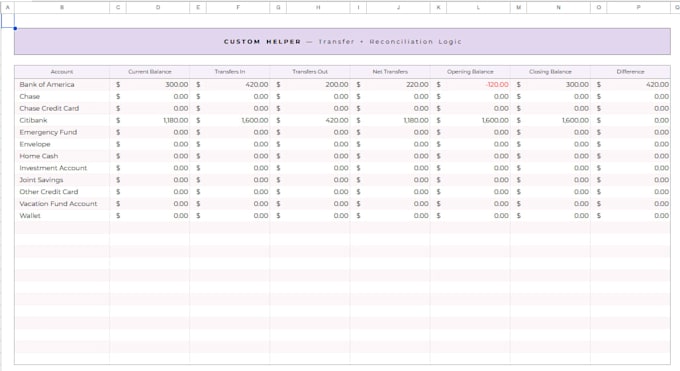Select column N header
The image size is (680, 371).
click(559, 7)
